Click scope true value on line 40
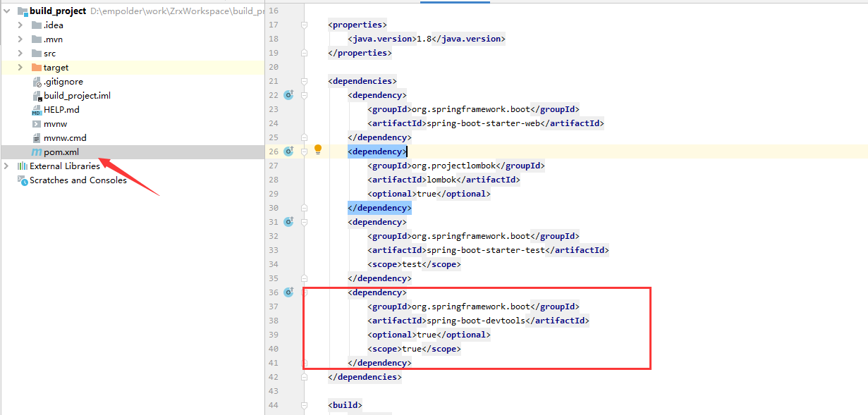The width and height of the screenshot is (868, 415). [x=412, y=349]
